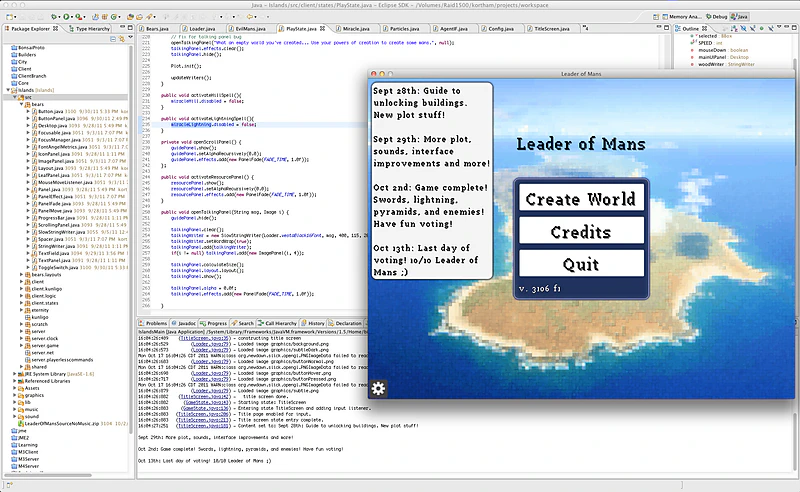
Task: Open the TitleScreen.java:35 console link
Action: (x=204, y=338)
